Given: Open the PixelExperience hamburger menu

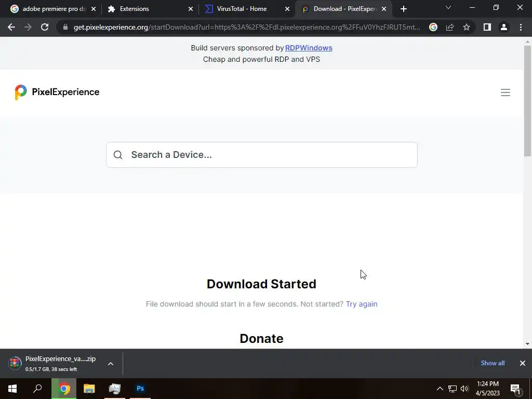Looking at the screenshot, I should (x=505, y=92).
